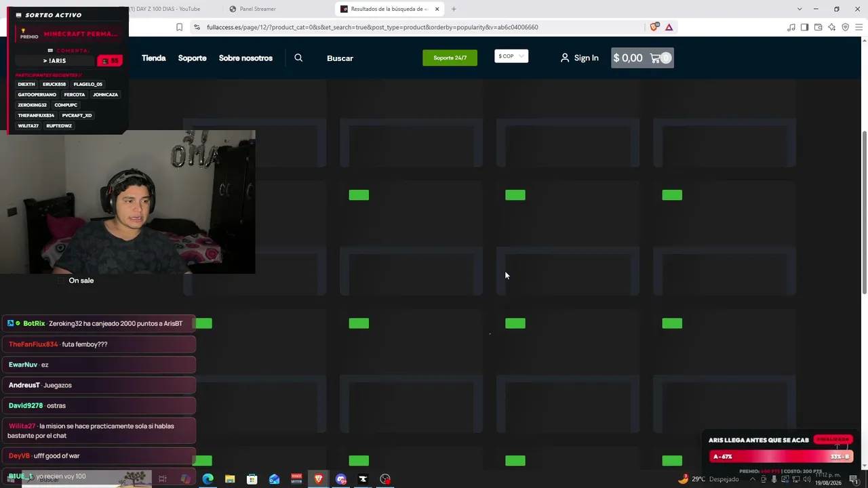Open Outlook from the taskbar
This screenshot has height=488, width=868.
tap(274, 479)
